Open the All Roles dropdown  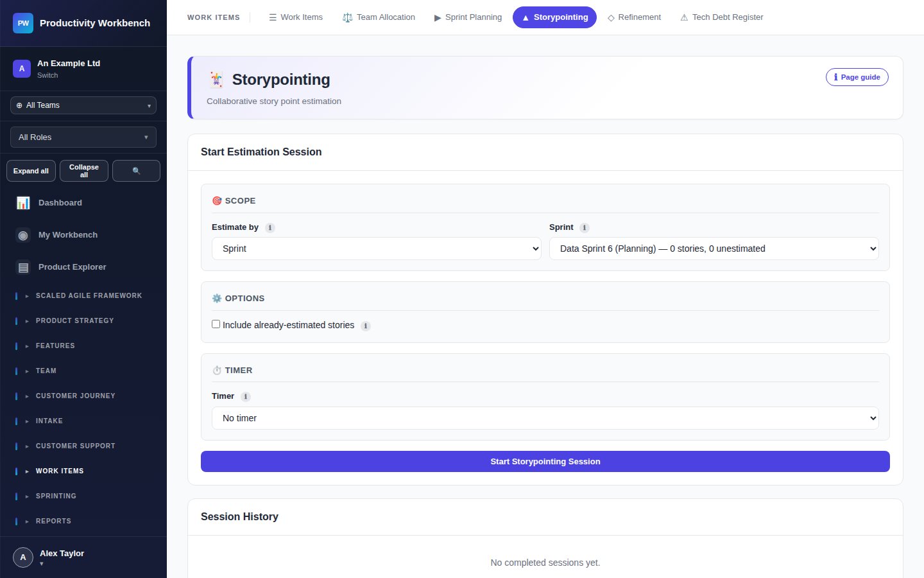pyautogui.click(x=83, y=137)
